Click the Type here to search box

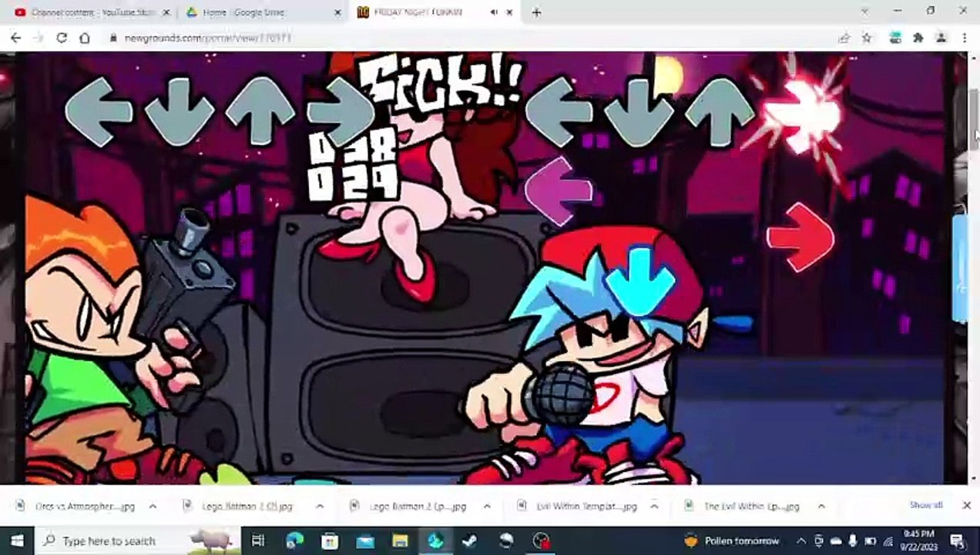pos(139,540)
